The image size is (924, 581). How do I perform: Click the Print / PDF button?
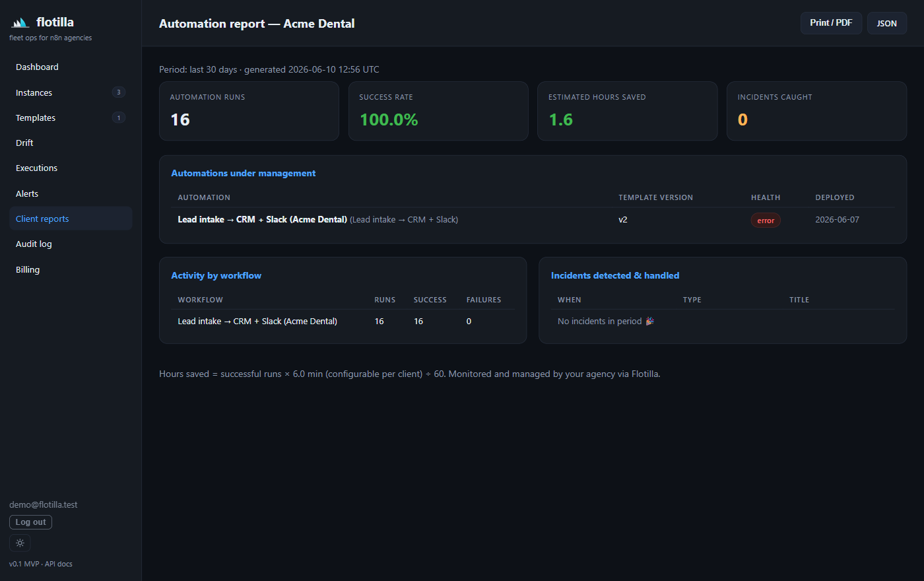pyautogui.click(x=831, y=23)
